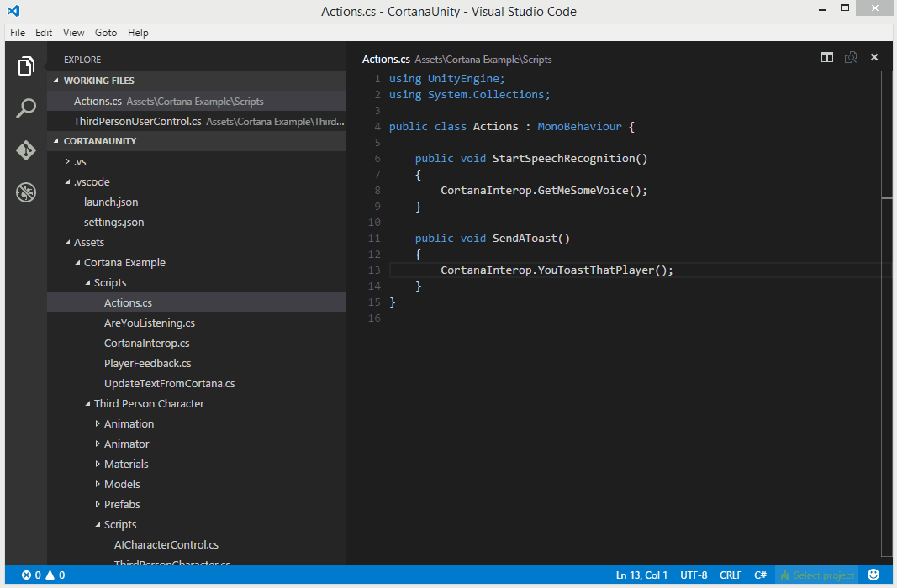
Task: Click the errors count icon in status bar
Action: (26, 575)
